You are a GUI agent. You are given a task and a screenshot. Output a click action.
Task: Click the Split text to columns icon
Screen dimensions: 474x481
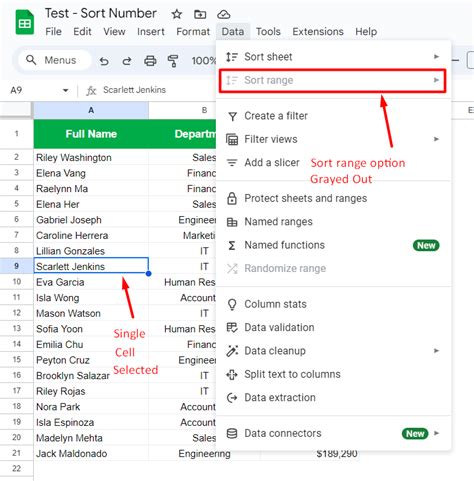pos(232,374)
